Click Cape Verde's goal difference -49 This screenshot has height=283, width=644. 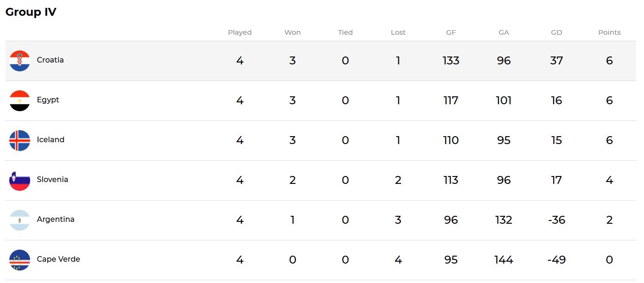click(x=556, y=260)
